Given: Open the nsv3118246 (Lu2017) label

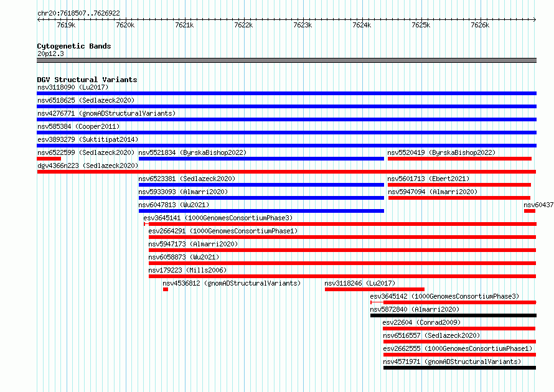Looking at the screenshot, I should tap(360, 283).
